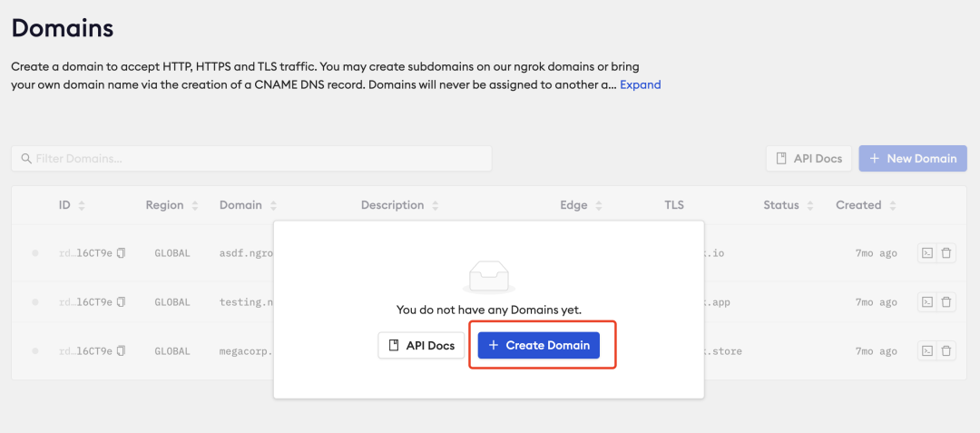Copy the ID of the testing domain row

point(121,302)
